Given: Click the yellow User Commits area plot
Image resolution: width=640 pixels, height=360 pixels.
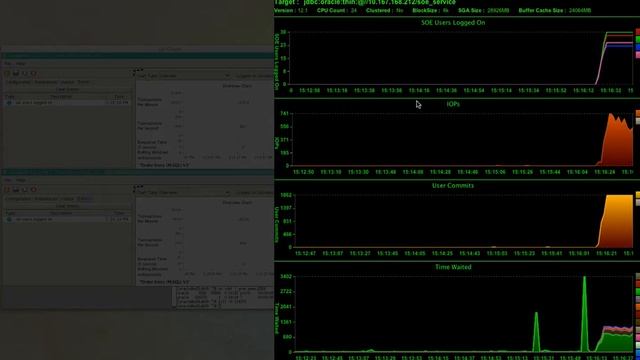Looking at the screenshot, I should pyautogui.click(x=617, y=222).
